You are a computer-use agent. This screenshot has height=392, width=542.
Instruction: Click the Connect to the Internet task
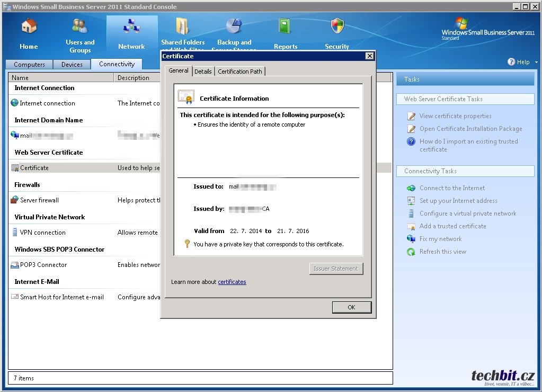[x=451, y=188]
